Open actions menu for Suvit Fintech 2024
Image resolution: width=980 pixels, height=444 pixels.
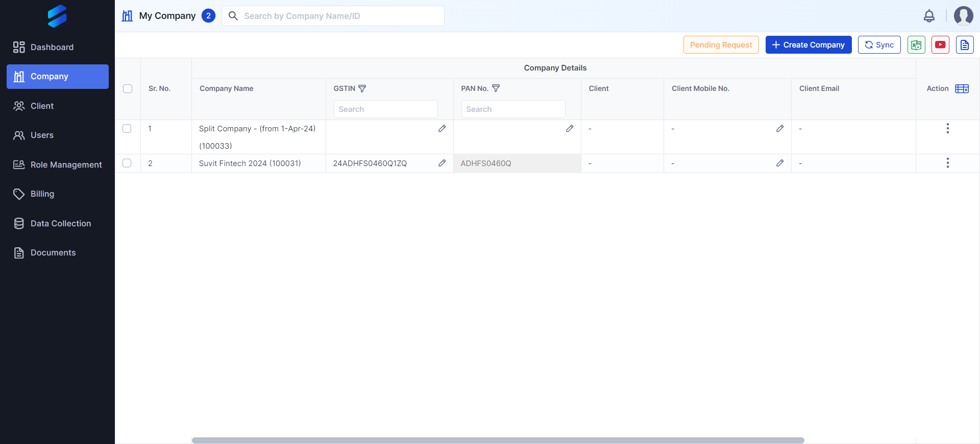click(948, 163)
